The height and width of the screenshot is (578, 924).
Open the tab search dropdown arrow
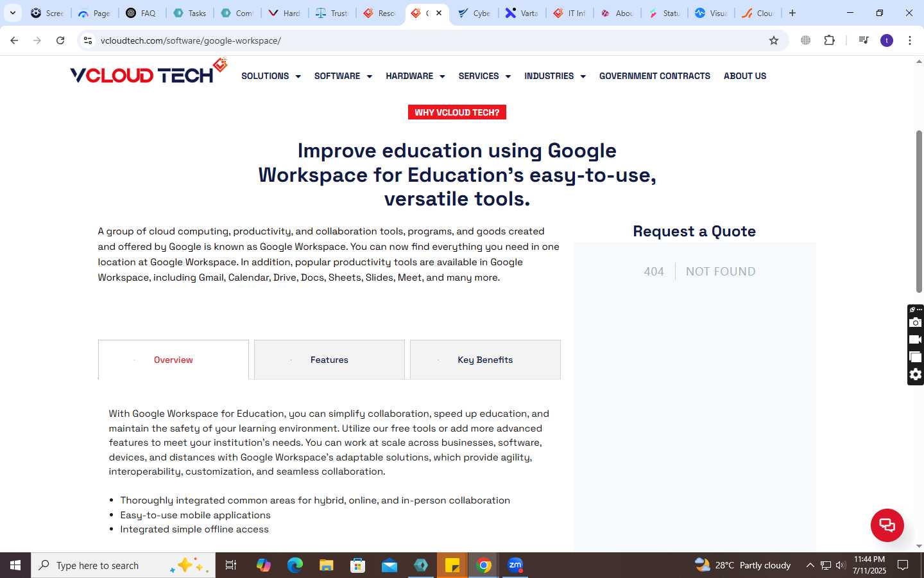point(12,13)
